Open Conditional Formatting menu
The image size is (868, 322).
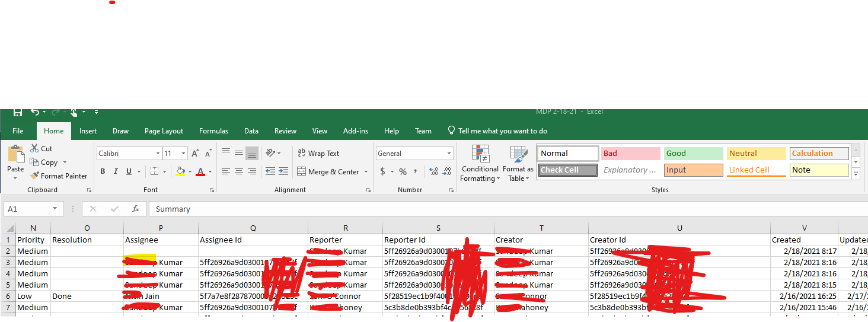pyautogui.click(x=480, y=164)
